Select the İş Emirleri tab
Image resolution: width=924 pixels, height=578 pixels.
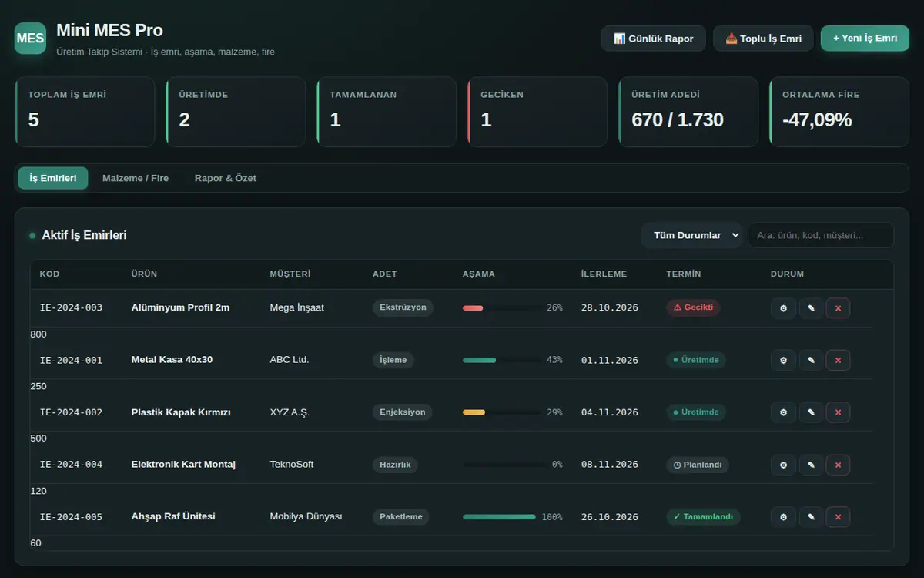(x=53, y=178)
